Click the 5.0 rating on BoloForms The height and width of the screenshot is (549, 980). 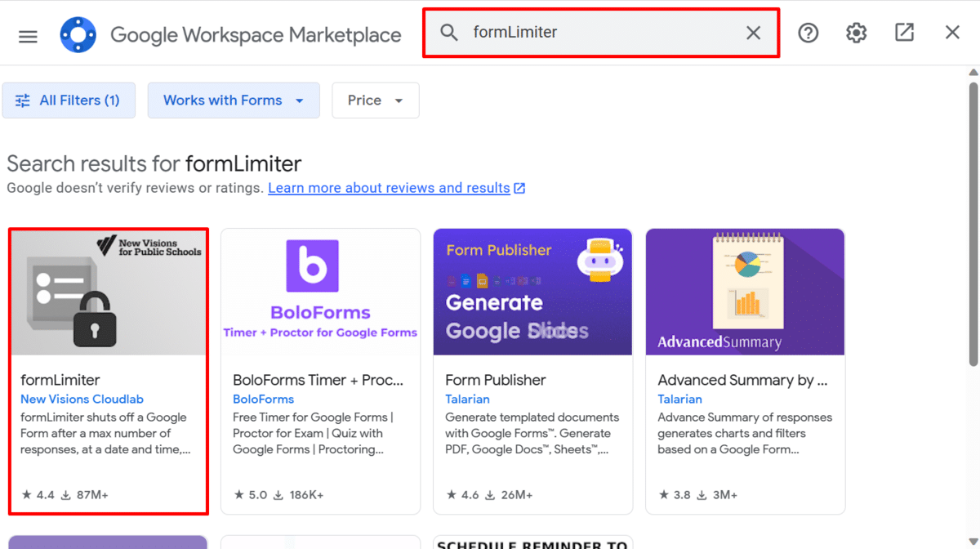coord(250,495)
